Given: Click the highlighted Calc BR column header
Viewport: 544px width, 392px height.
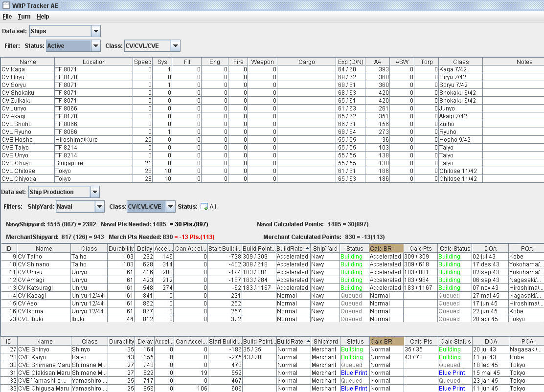Looking at the screenshot, I should pyautogui.click(x=386, y=249).
